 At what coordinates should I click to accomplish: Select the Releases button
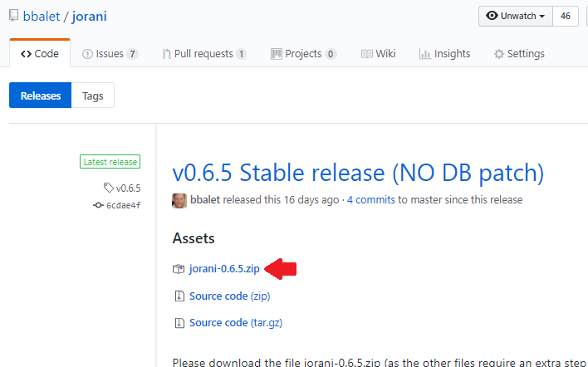(x=41, y=95)
